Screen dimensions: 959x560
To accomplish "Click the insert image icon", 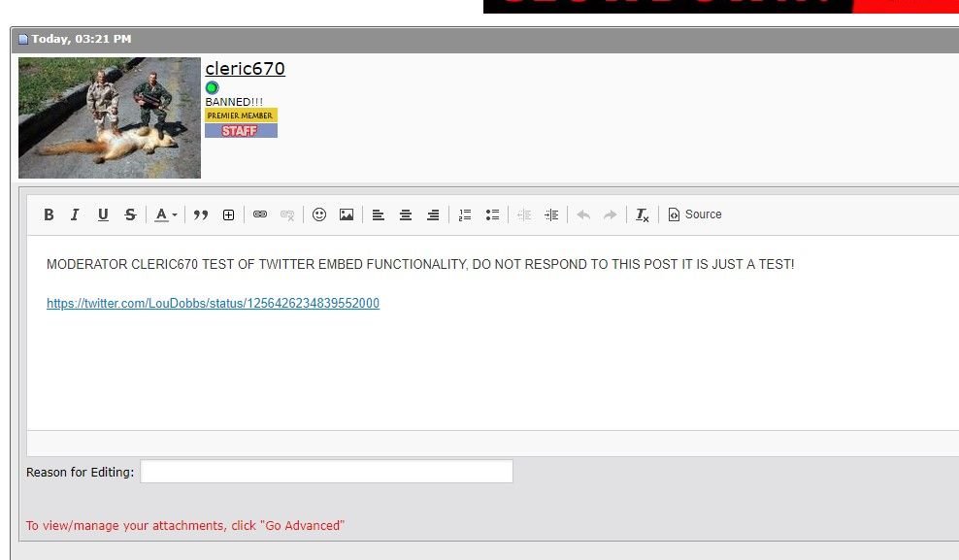I will point(347,215).
